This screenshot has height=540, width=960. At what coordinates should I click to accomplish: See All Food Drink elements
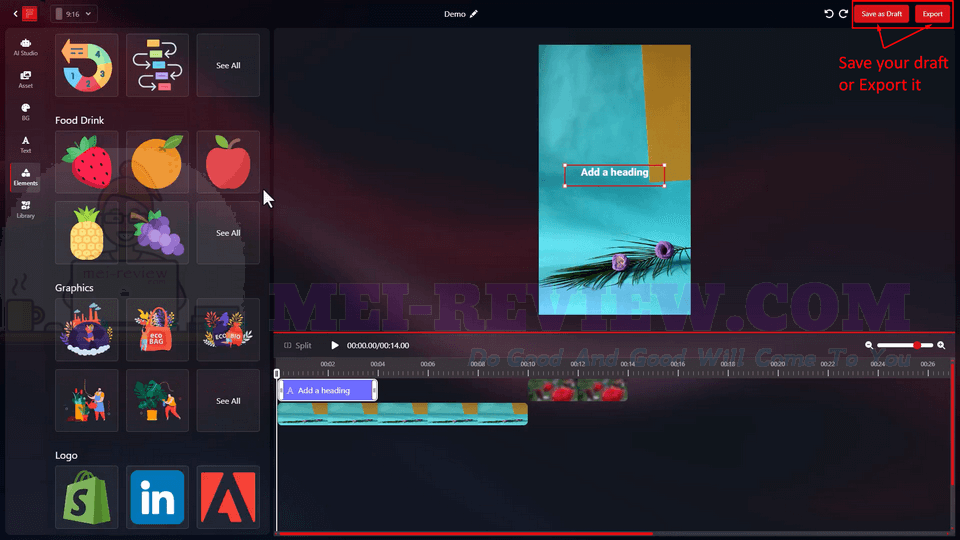click(228, 233)
